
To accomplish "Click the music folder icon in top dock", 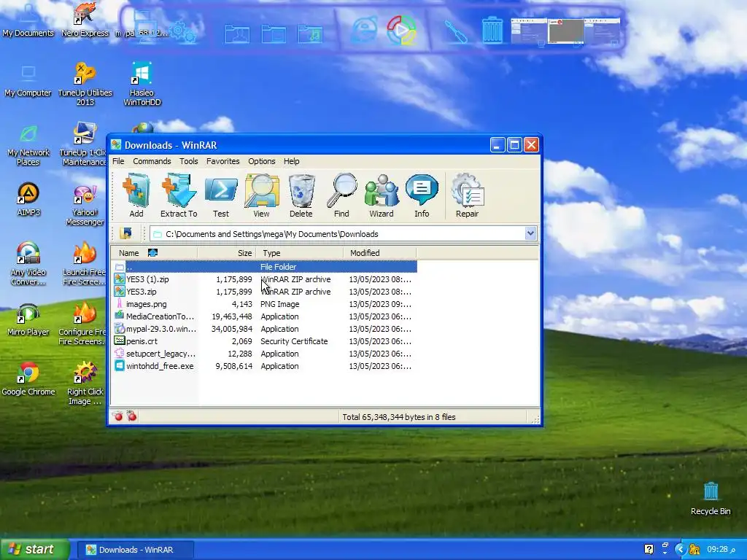I will pyautogui.click(x=310, y=34).
